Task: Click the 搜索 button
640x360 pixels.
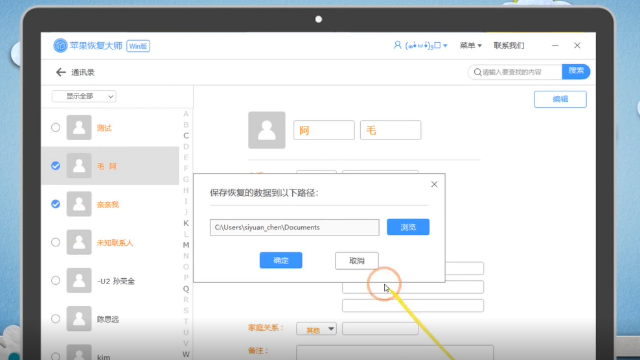Action: 576,71
